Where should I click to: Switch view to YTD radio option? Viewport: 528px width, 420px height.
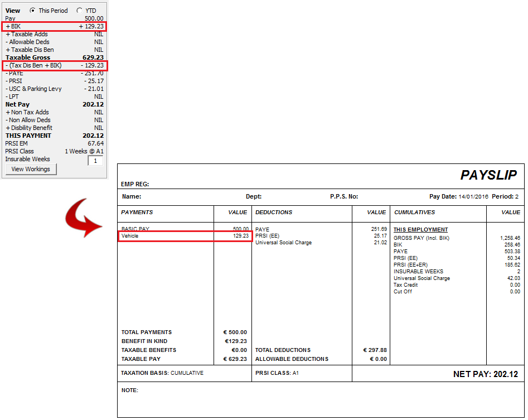(x=79, y=11)
